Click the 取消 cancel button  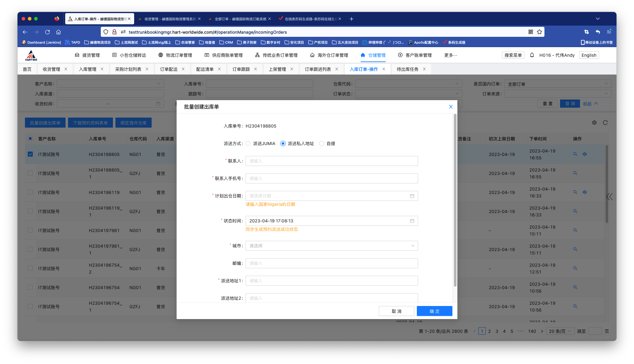(x=396, y=311)
